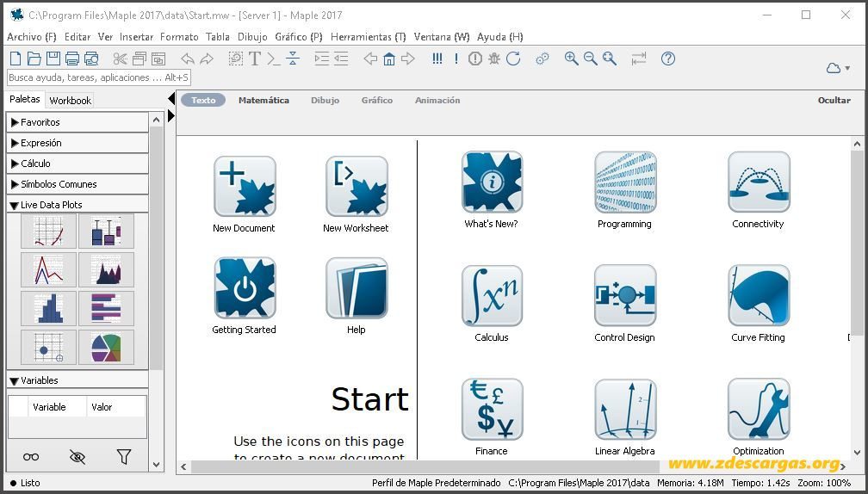Insert text with the T icon
The width and height of the screenshot is (868, 494).
pos(255,59)
